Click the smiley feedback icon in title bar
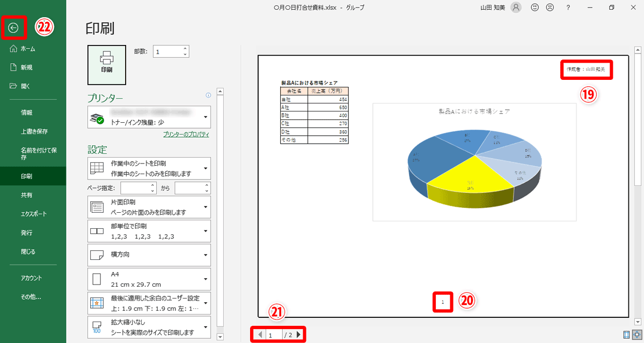 (x=535, y=8)
